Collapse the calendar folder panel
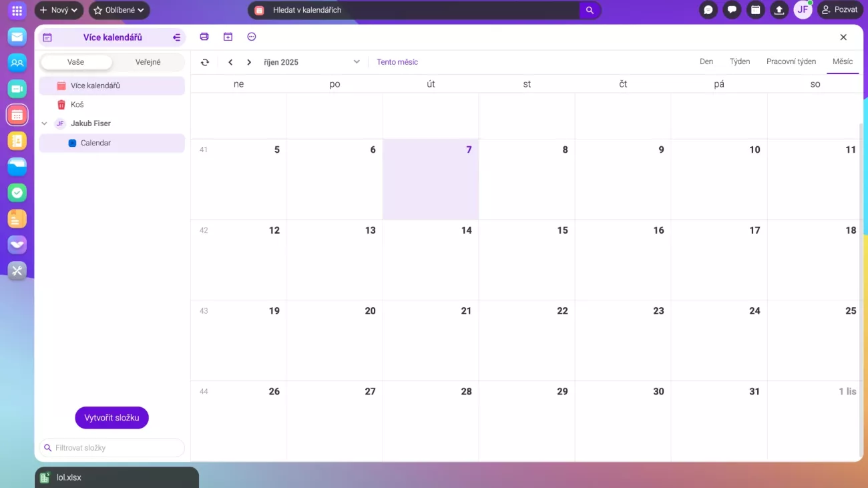Viewport: 868px width, 488px height. 176,37
